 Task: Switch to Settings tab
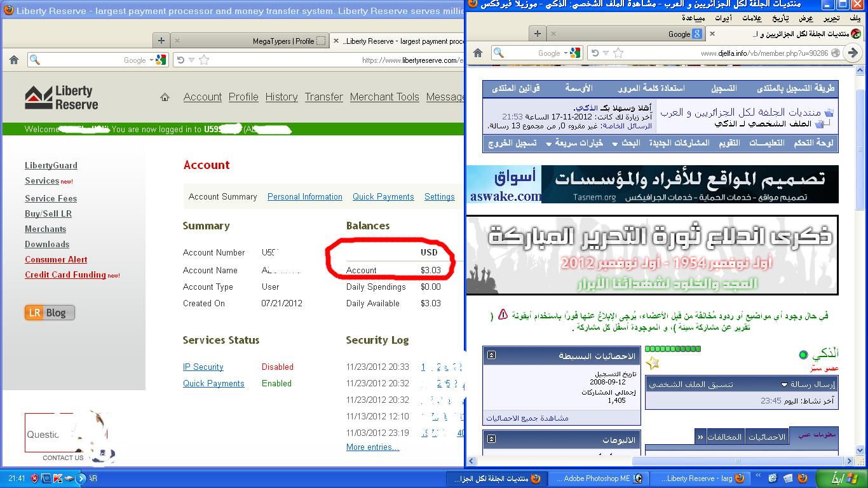pos(440,196)
